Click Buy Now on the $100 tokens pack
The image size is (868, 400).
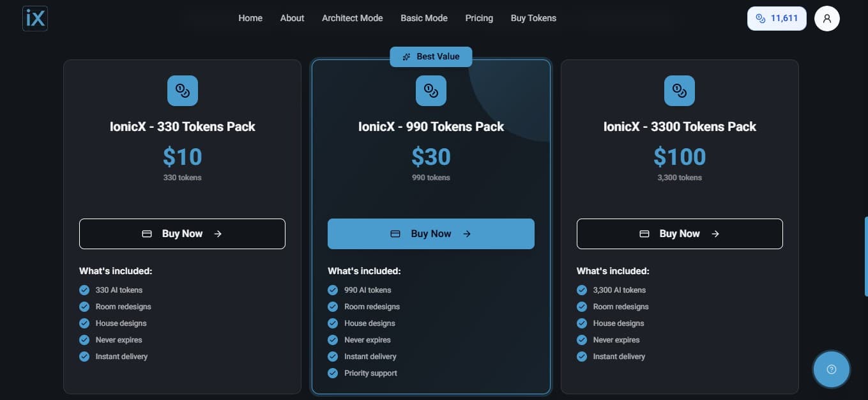coord(680,233)
